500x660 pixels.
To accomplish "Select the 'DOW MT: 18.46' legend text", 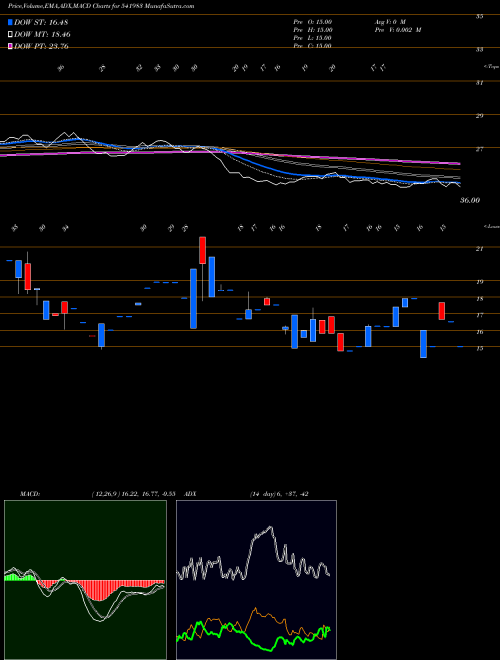I will tap(43, 35).
